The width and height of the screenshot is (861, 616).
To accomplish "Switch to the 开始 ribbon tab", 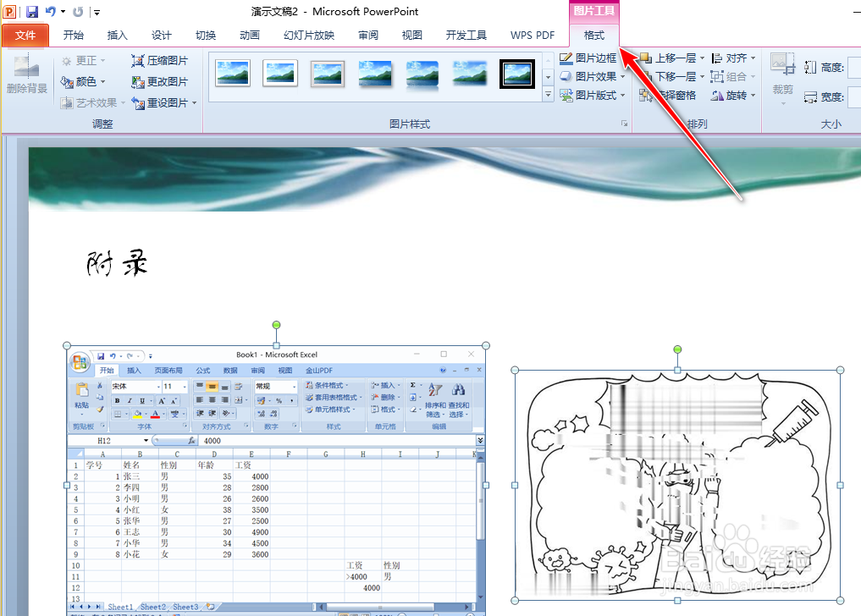I will pyautogui.click(x=73, y=36).
